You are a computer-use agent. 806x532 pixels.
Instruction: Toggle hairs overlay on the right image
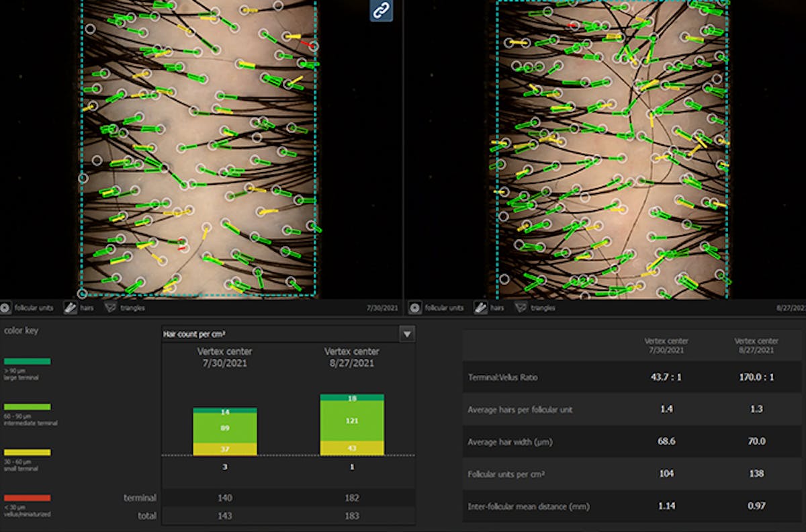(480, 308)
